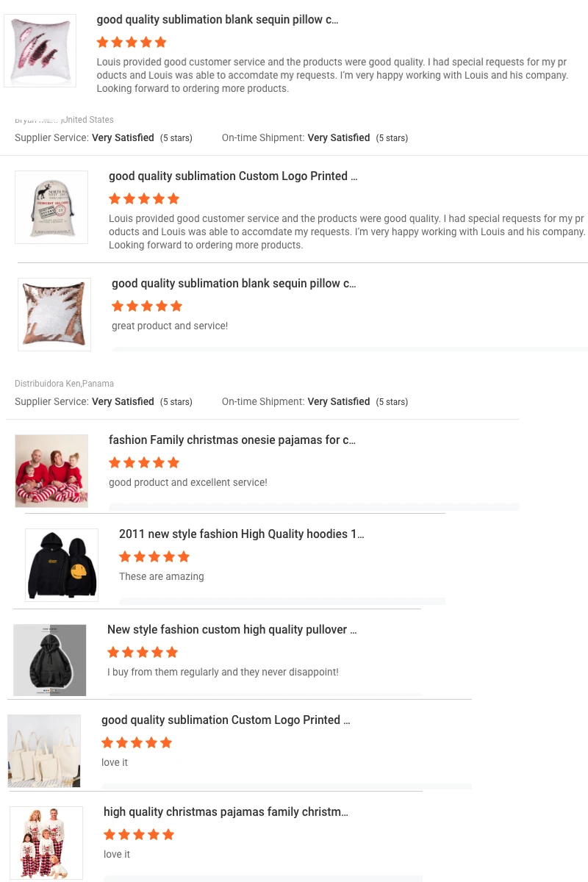Open the pink sequin pillow thumbnail
Image resolution: width=588 pixels, height=882 pixels.
[40, 51]
